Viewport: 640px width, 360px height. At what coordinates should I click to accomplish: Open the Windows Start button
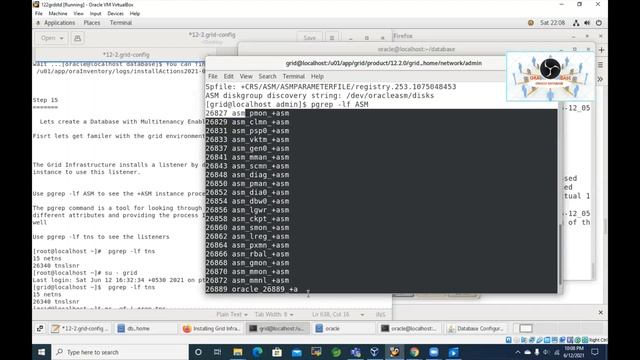coord(42,352)
